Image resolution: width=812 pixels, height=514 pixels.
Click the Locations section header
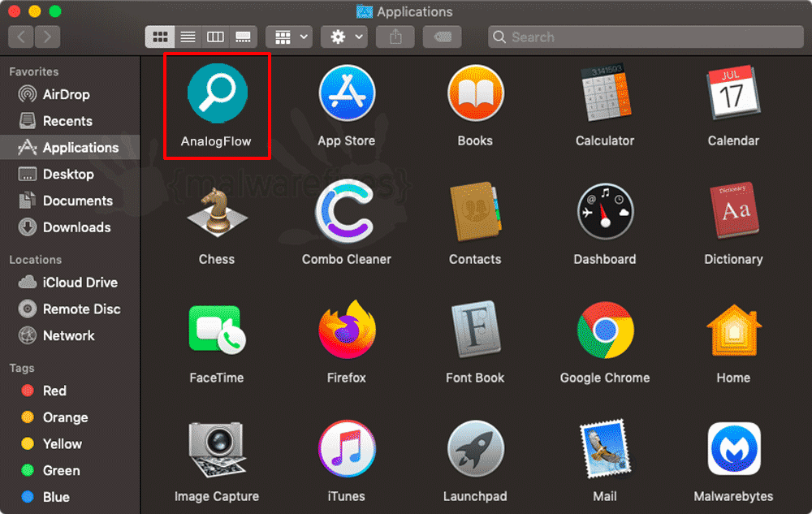tap(35, 260)
